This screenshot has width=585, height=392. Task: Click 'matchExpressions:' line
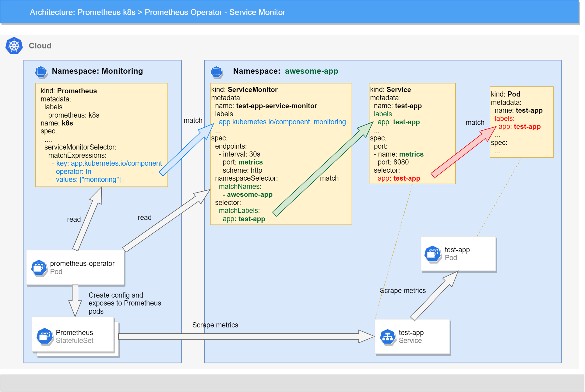coord(77,155)
